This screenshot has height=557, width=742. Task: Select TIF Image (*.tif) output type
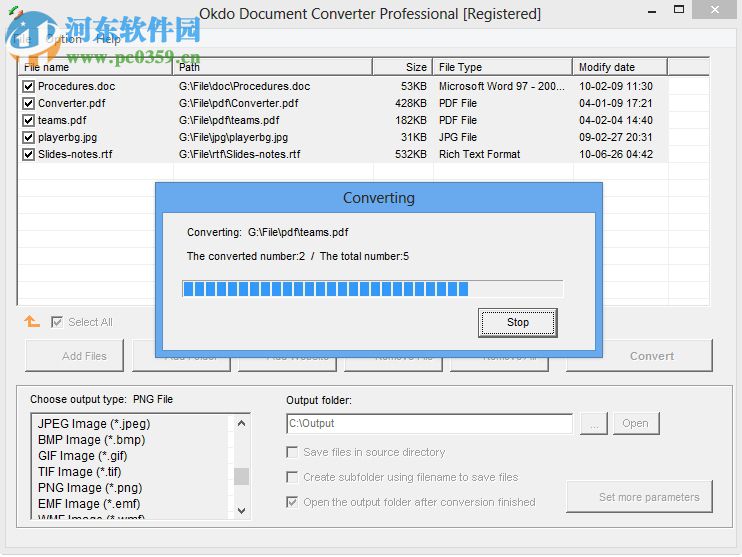pyautogui.click(x=80, y=472)
